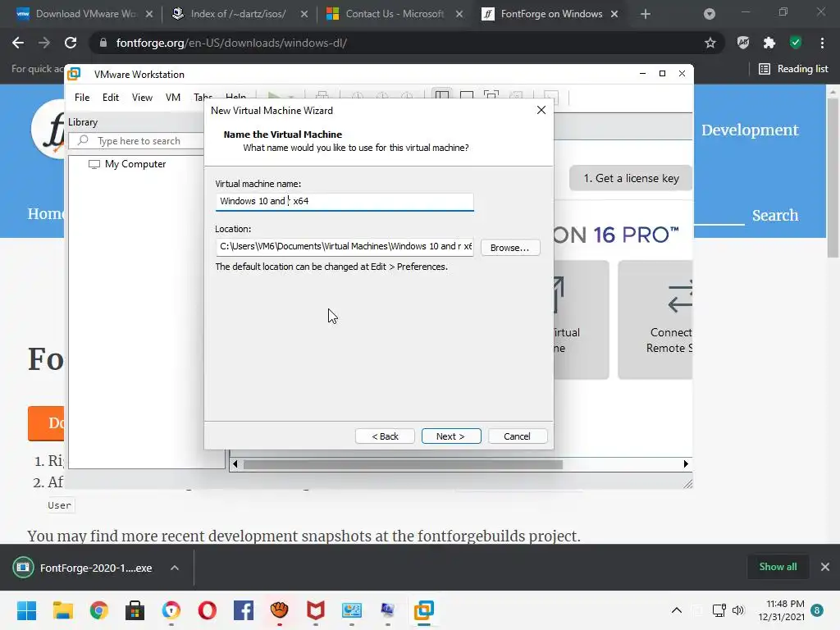This screenshot has width=840, height=630.
Task: Open the VMware File menu
Action: click(82, 97)
